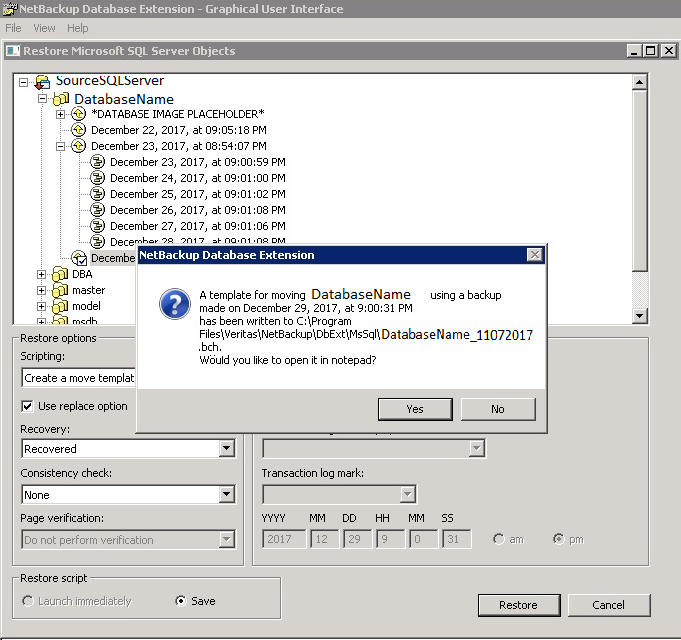This screenshot has width=681, height=640.
Task: Click the question mark dialog icon
Action: pyautogui.click(x=175, y=304)
